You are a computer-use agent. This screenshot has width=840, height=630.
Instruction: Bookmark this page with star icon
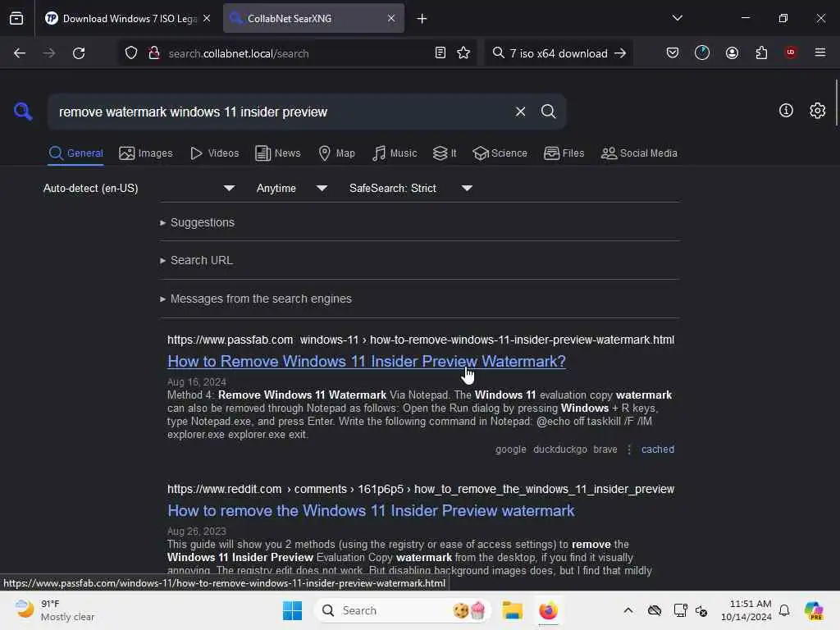pyautogui.click(x=463, y=52)
